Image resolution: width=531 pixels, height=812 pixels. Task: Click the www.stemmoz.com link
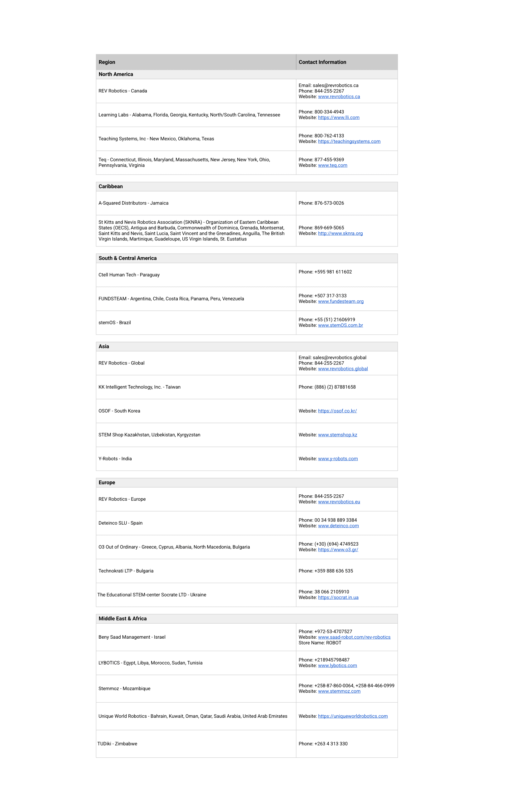[x=339, y=691]
